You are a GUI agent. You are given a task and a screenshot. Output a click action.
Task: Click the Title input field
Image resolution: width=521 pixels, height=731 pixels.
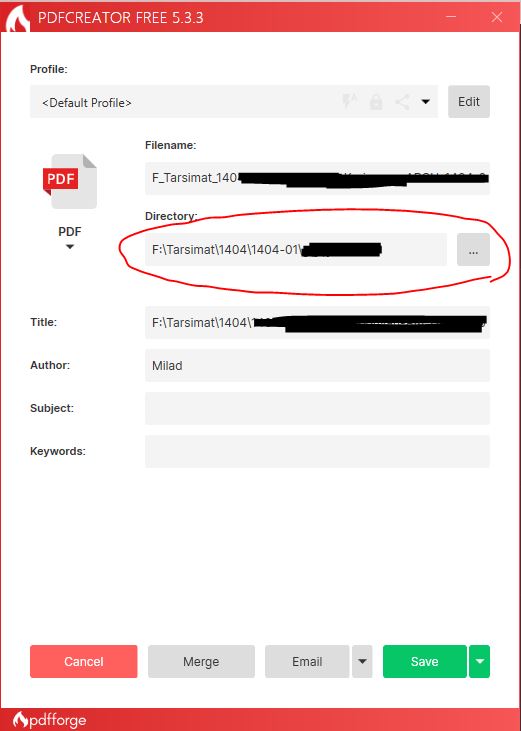click(x=317, y=322)
